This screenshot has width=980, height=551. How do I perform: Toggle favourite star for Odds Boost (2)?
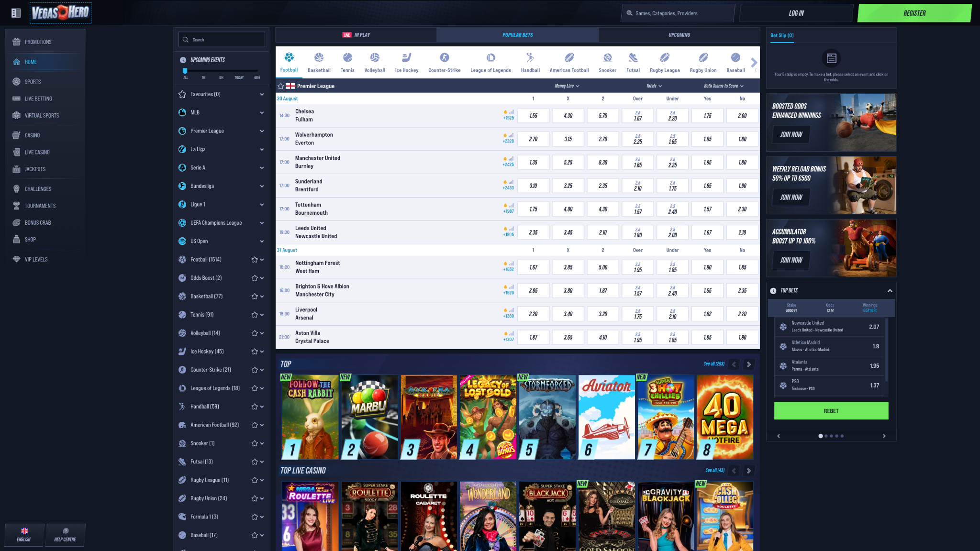tap(255, 278)
